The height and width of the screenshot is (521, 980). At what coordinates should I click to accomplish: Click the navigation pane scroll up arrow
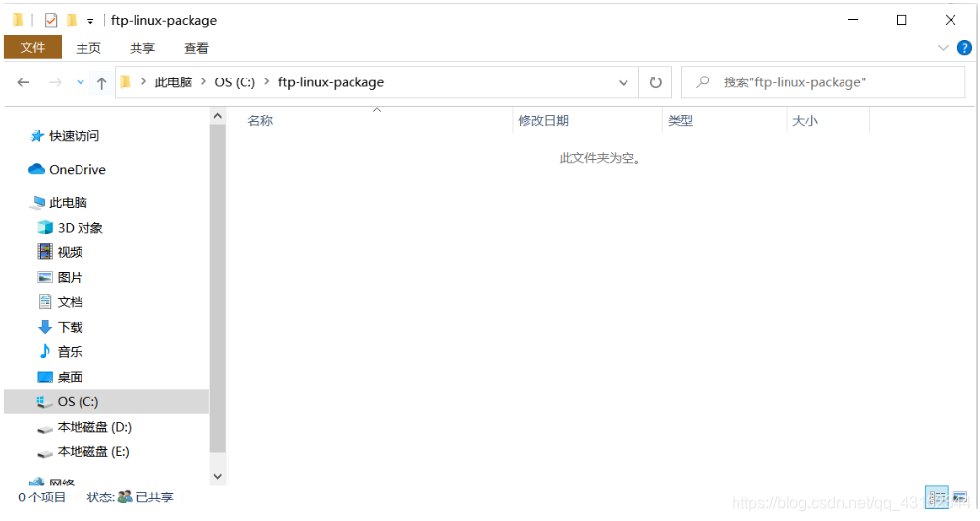point(217,116)
